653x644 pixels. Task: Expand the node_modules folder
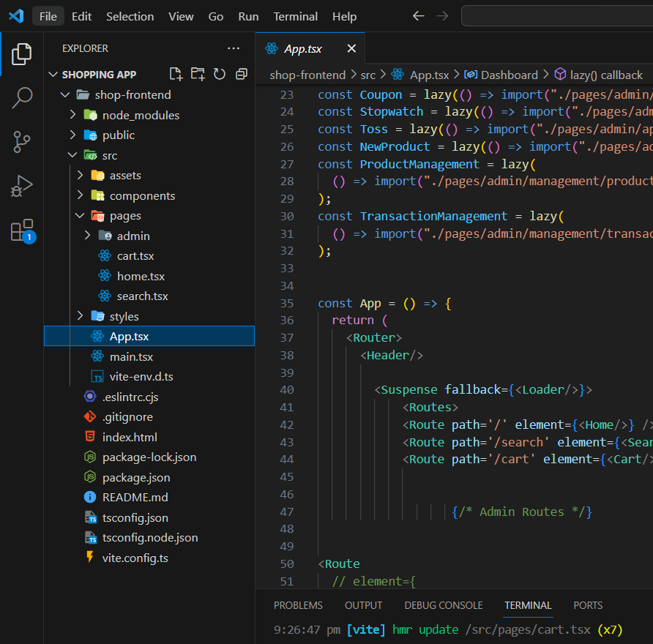click(x=72, y=115)
